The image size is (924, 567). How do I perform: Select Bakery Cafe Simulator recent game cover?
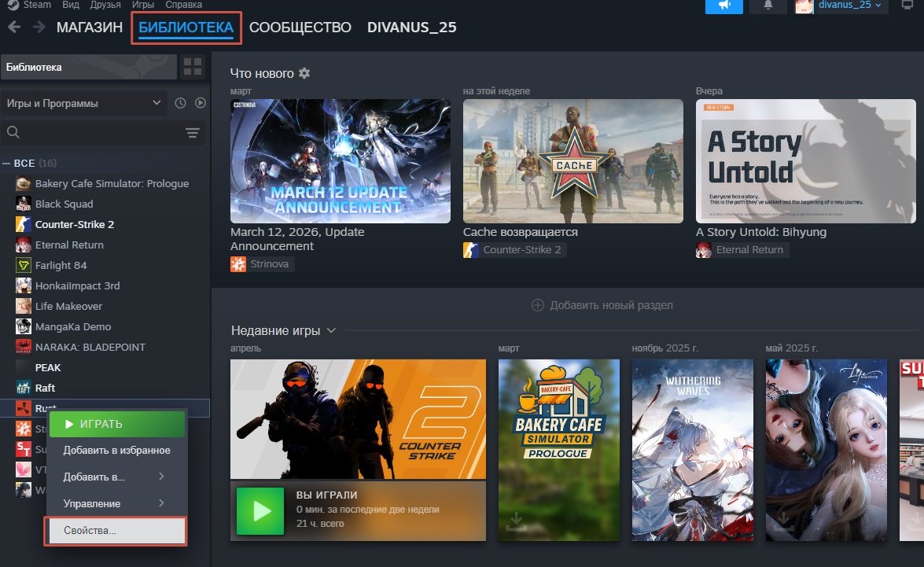[558, 450]
